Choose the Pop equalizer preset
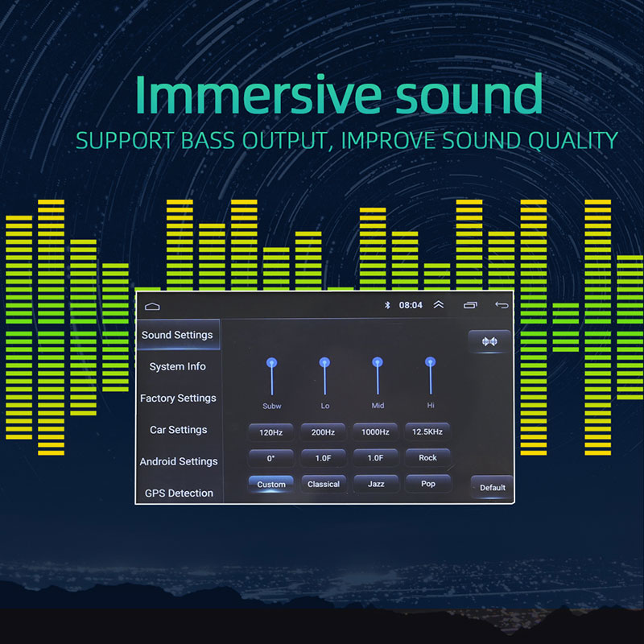Image resolution: width=644 pixels, height=644 pixels. pos(427,484)
